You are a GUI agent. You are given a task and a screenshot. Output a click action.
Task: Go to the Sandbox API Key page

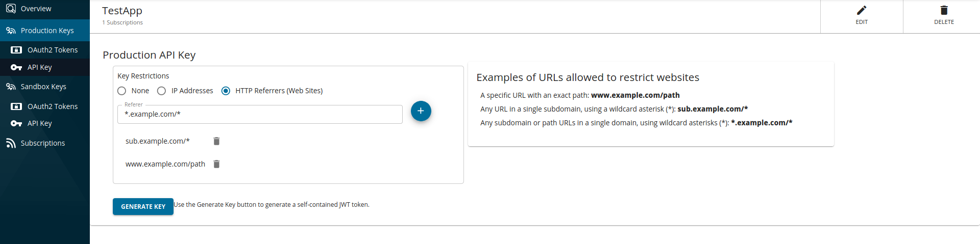(40, 123)
